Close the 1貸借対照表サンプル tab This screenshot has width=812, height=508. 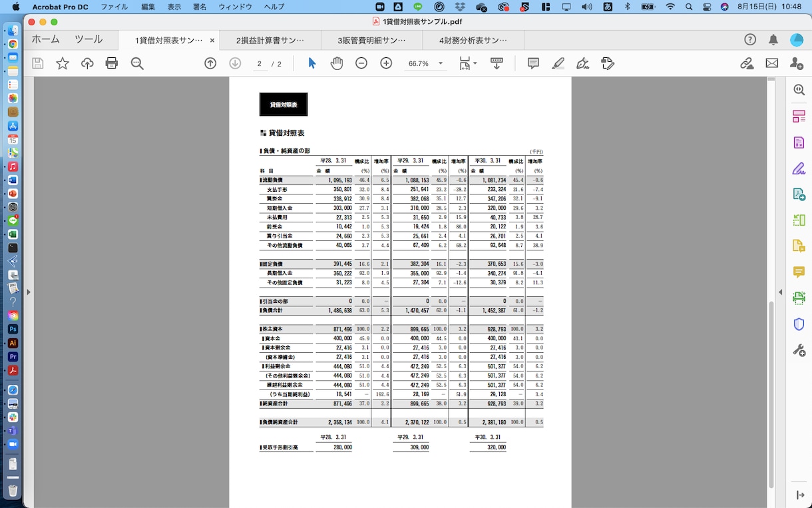212,40
